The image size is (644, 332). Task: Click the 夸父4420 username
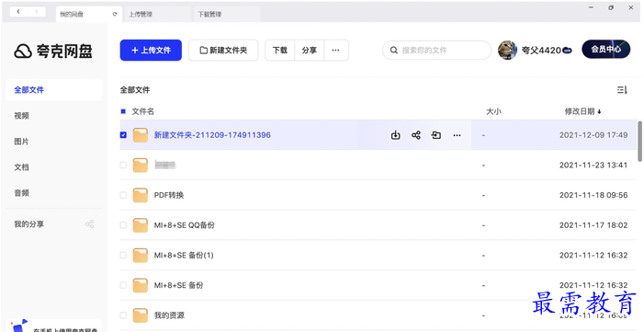pos(541,51)
